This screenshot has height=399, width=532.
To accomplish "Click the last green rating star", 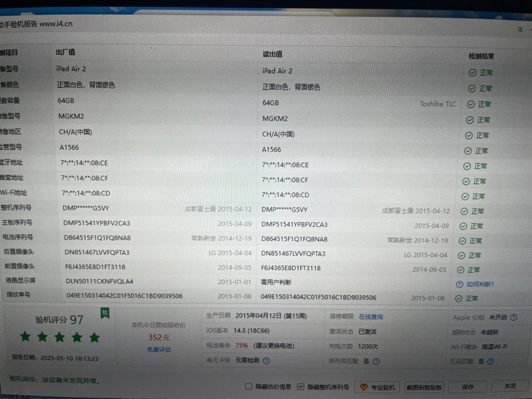I will (x=95, y=337).
